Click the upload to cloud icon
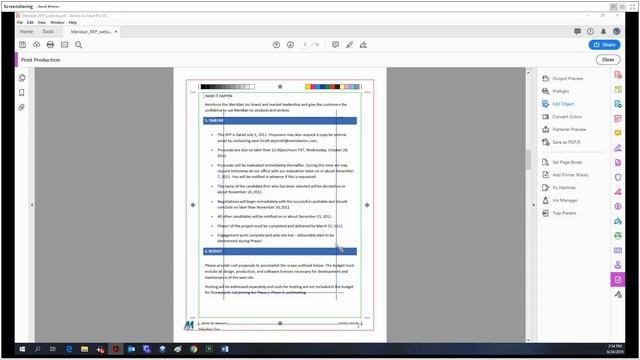640x360 pixels. (36, 45)
